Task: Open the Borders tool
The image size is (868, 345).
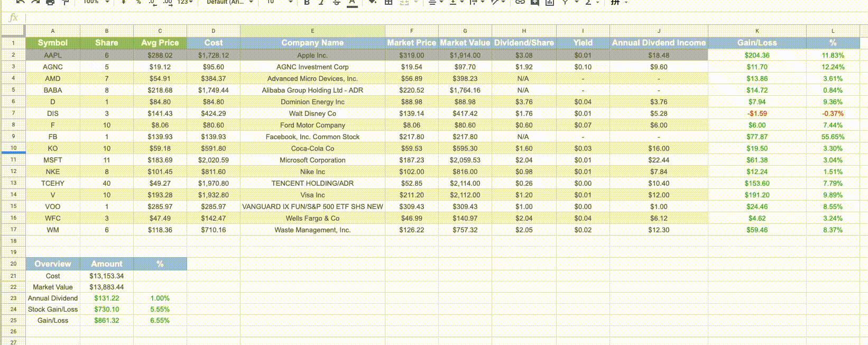Action: [x=389, y=2]
